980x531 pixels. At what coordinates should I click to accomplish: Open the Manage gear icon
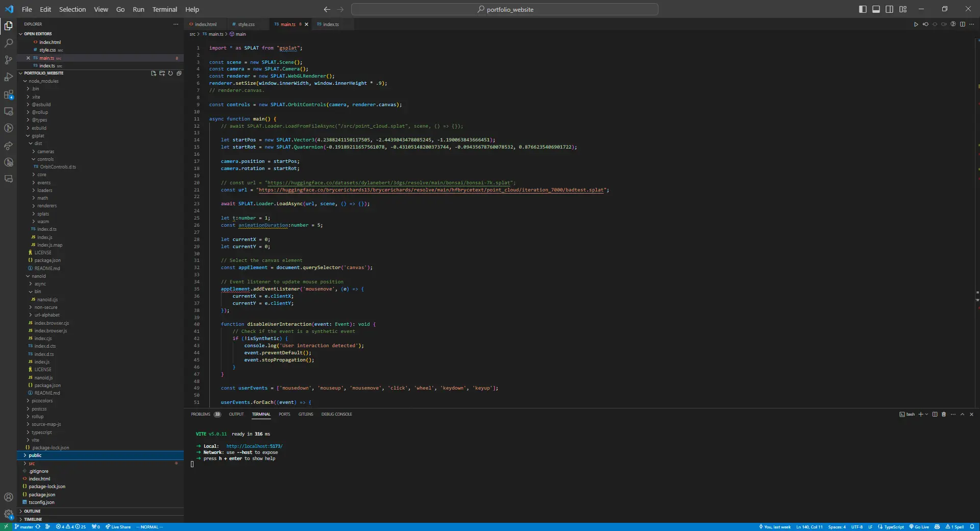9,514
